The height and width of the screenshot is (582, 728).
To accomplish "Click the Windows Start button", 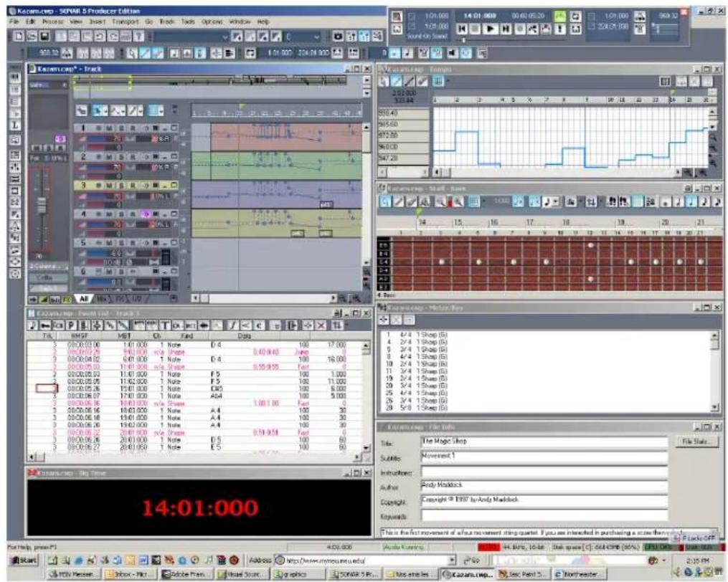I will pos(23,560).
